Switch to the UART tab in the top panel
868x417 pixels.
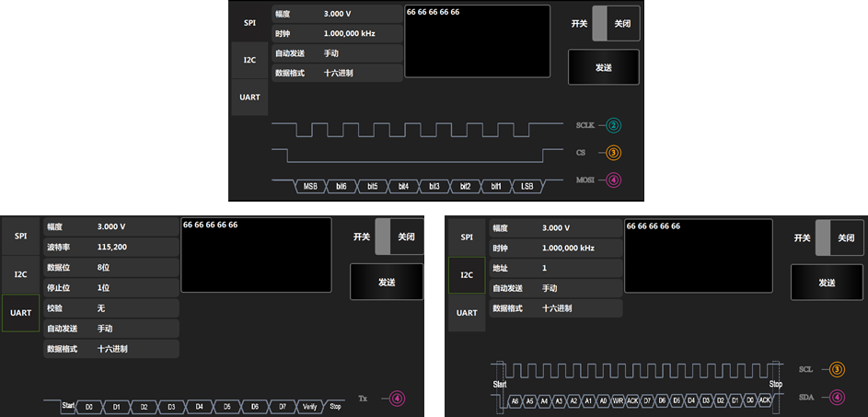coord(249,97)
